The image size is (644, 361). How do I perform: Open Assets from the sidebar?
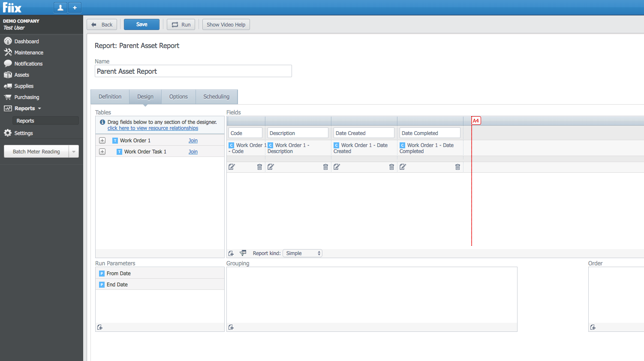click(x=21, y=75)
